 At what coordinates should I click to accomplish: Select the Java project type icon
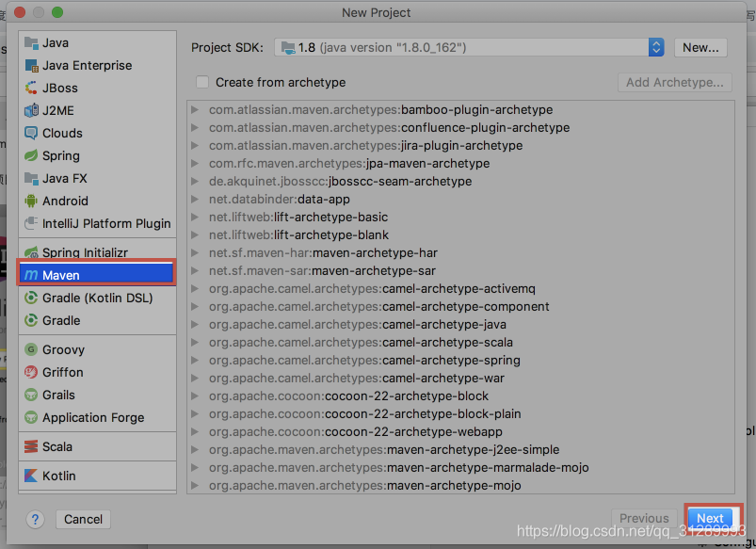31,43
